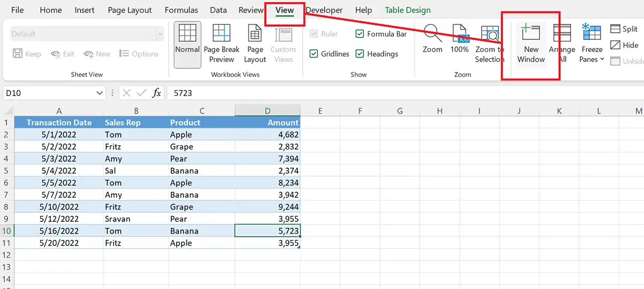
Task: Select the Banana cell in row 10
Action: point(202,231)
